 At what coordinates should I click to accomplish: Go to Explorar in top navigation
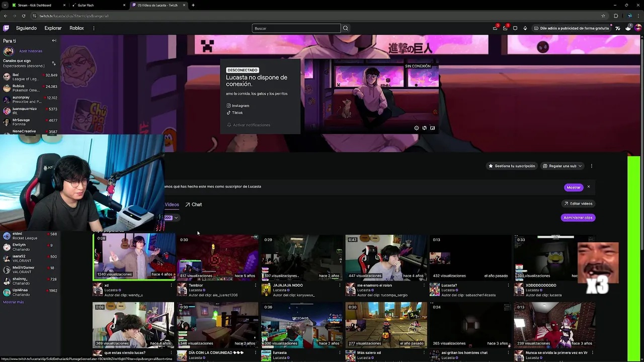(53, 28)
